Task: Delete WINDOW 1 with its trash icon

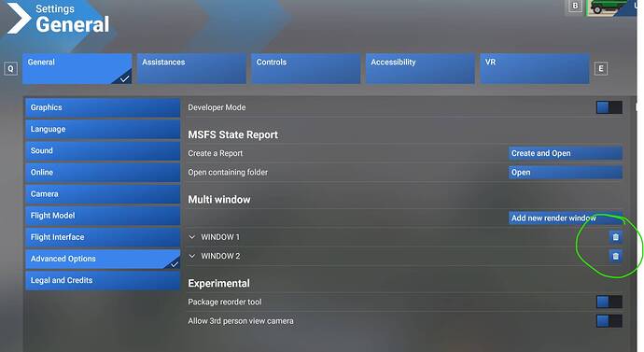Action: click(615, 237)
